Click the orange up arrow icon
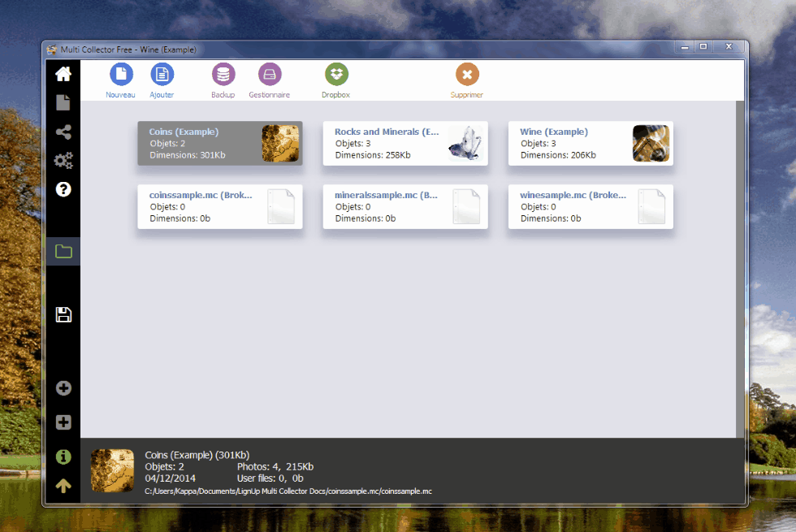This screenshot has height=532, width=796. (63, 486)
